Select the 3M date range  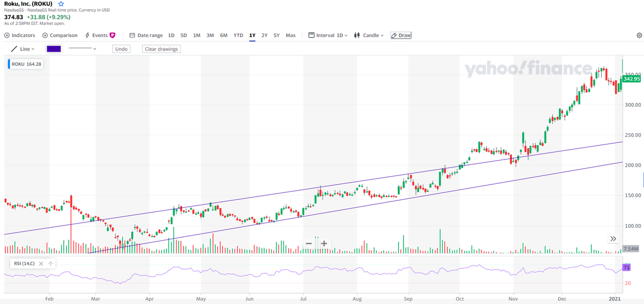[x=210, y=35]
